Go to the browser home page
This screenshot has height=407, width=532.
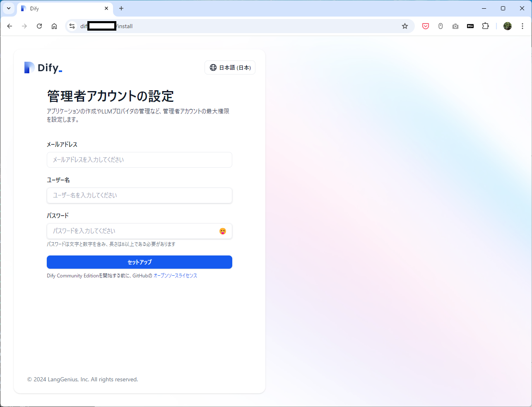54,26
